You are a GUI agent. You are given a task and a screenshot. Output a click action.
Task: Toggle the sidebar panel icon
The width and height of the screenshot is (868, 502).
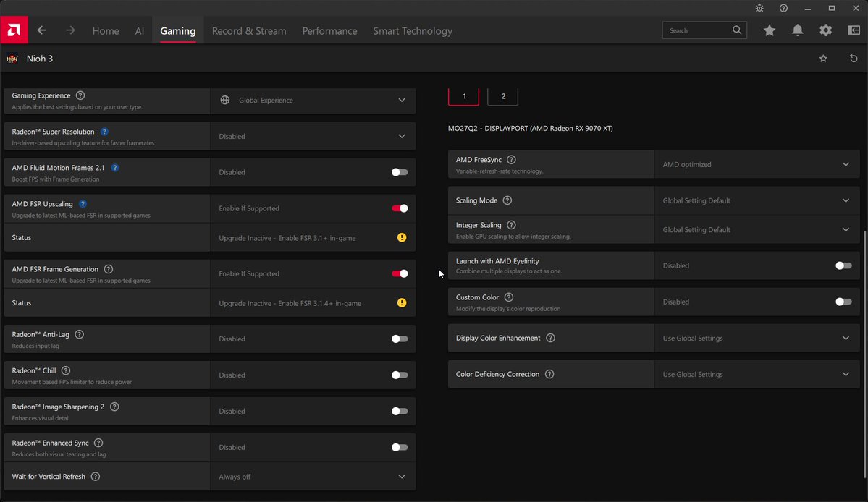(854, 30)
